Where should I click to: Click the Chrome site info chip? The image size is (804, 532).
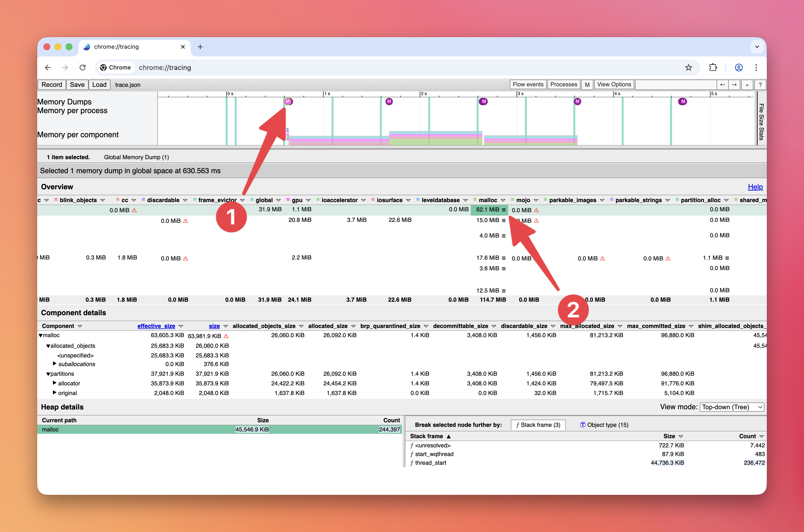116,68
